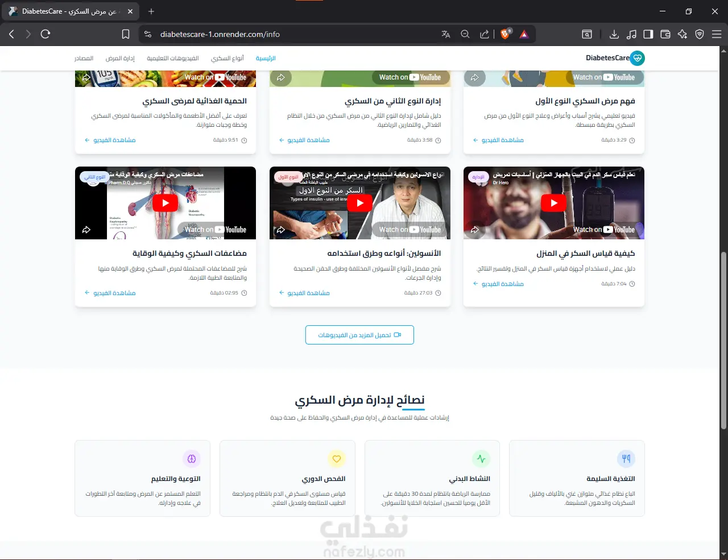The width and height of the screenshot is (728, 560).
Task: Click the 'التوعية والتعليم' tip heading
Action: pos(176,479)
